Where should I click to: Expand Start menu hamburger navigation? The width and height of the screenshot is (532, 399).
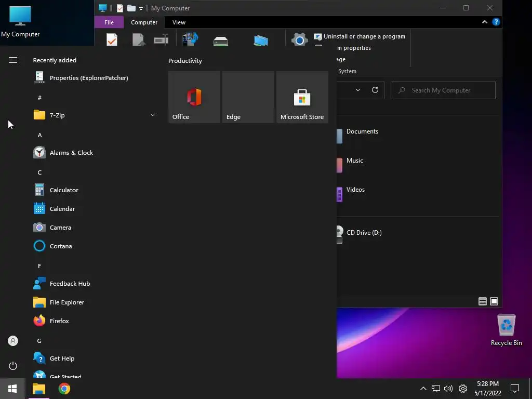[13, 60]
